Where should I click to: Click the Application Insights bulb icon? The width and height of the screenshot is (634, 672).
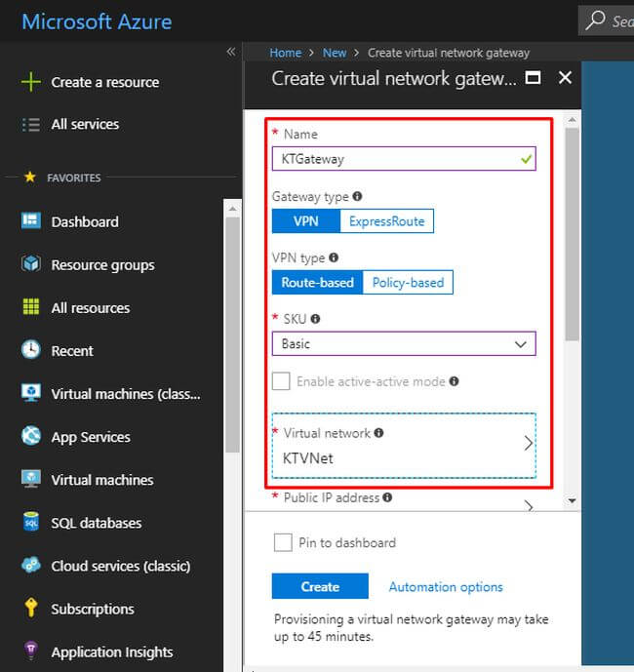tap(31, 651)
